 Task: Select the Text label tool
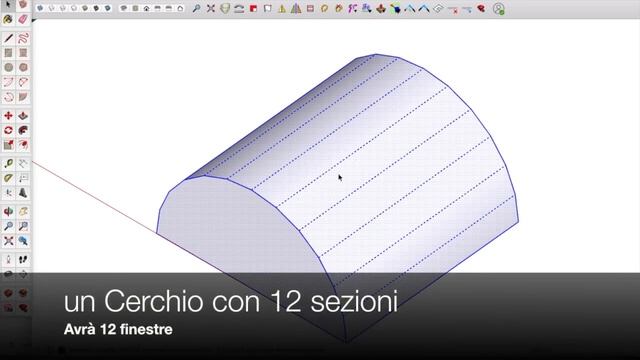coord(23,178)
